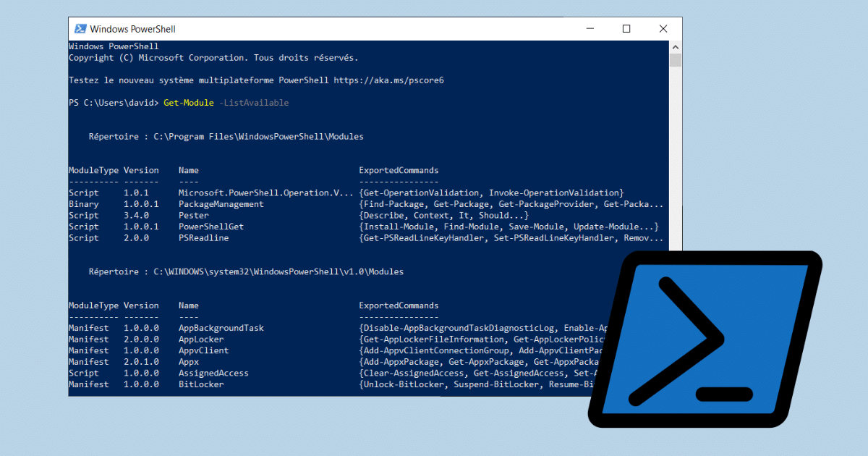This screenshot has width=868, height=456.
Task: Click the PowerShell icon in the title bar
Action: 80,29
